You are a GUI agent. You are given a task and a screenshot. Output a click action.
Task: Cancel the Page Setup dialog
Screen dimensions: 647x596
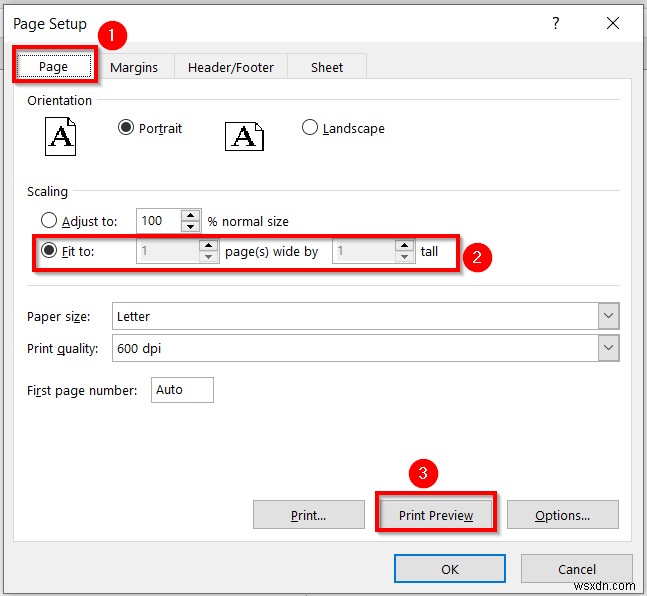click(577, 569)
